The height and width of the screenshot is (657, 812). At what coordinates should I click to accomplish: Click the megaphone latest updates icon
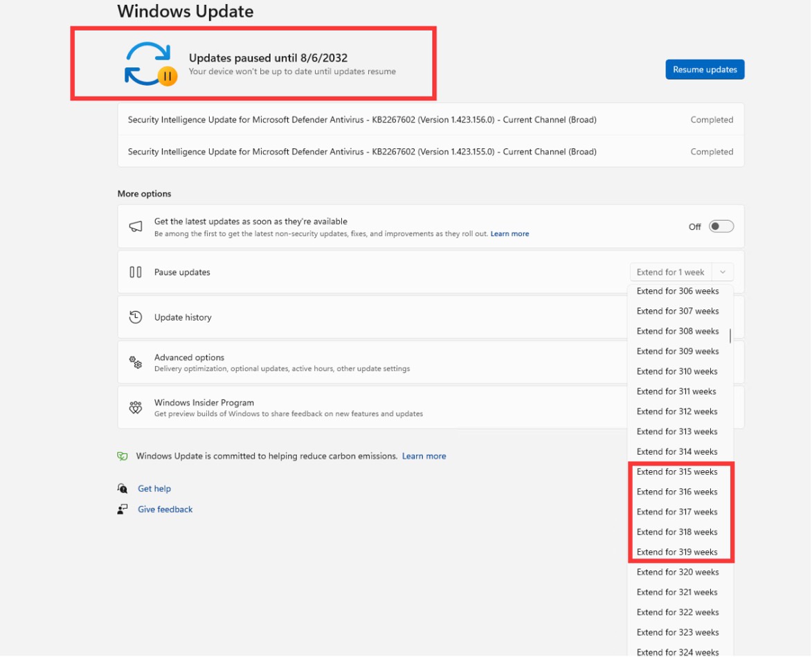click(x=136, y=226)
